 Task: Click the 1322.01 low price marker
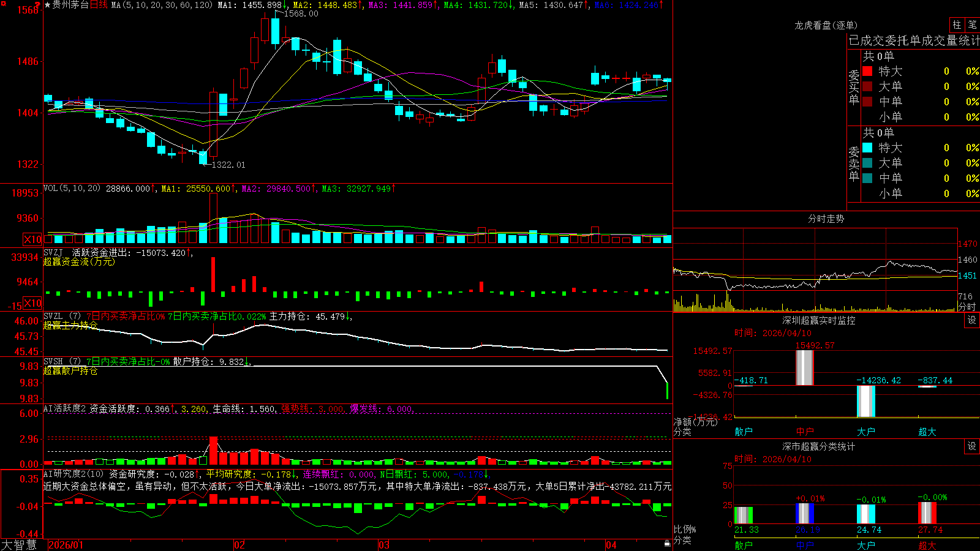(x=228, y=165)
